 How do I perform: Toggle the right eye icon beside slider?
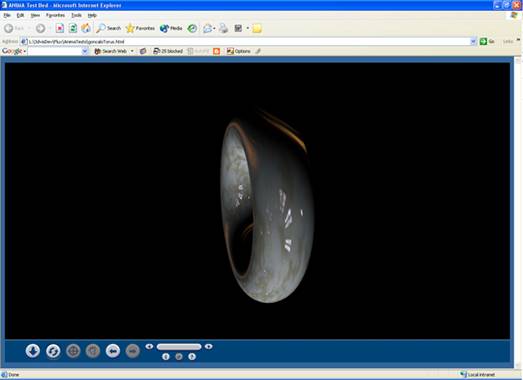pos(209,347)
